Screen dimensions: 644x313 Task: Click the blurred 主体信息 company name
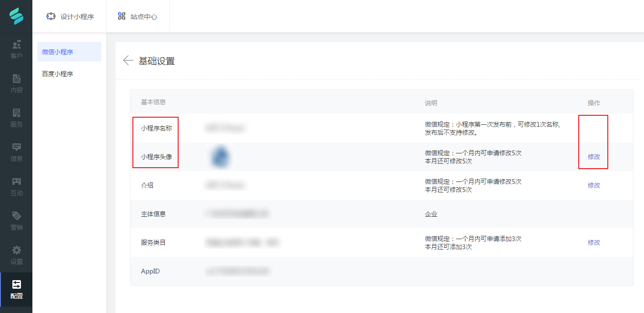[237, 214]
